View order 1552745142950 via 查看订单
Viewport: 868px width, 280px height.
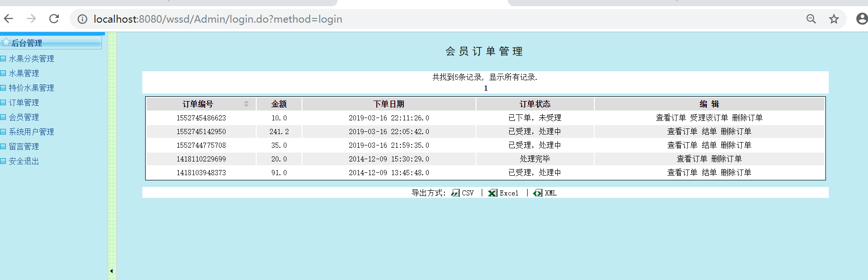point(682,131)
